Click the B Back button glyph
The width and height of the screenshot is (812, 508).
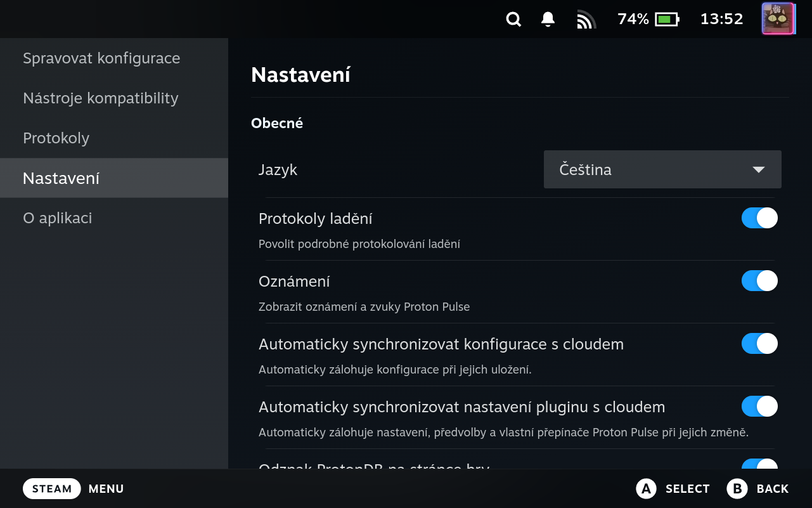[x=737, y=488]
